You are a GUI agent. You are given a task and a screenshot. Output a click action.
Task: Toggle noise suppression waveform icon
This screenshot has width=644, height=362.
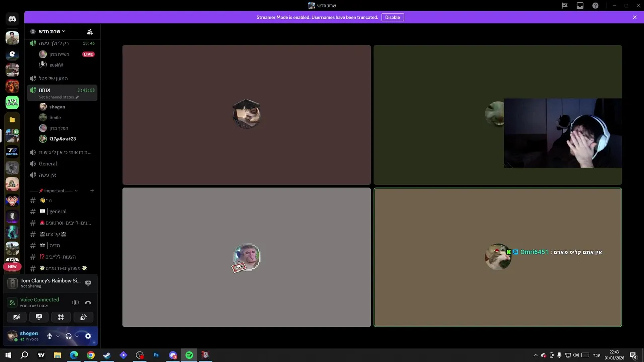click(75, 302)
